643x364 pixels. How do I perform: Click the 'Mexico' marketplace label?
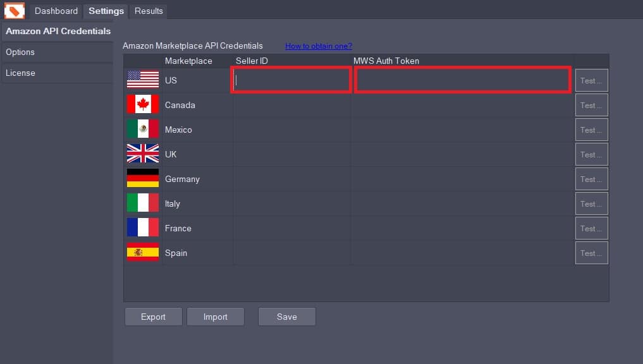(x=178, y=130)
